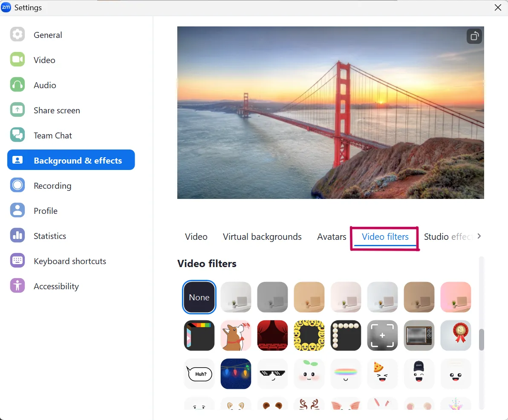Click the video filters list scrollbar
Viewport: 508px width, 420px height.
[482, 339]
